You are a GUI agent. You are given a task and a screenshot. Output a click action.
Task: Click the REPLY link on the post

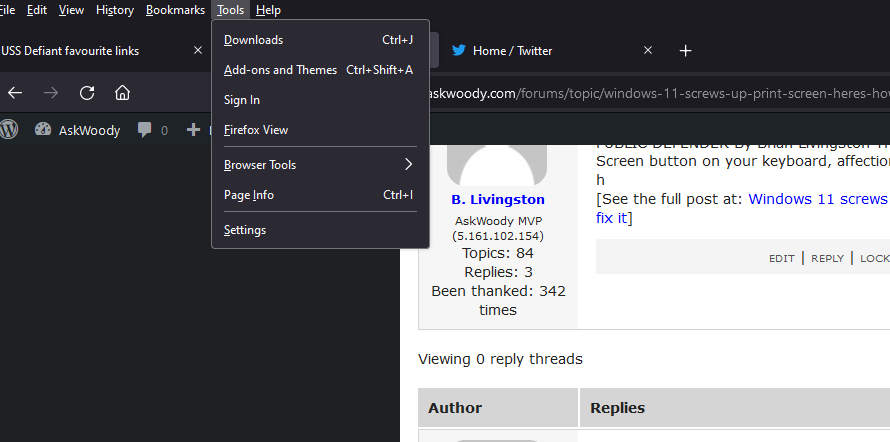[x=827, y=258]
